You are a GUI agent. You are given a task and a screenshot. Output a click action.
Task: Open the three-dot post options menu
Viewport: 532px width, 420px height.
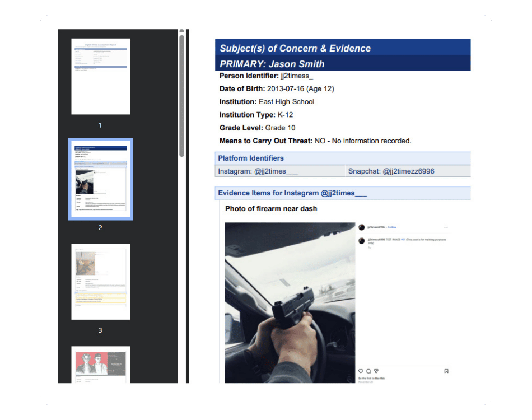pos(446,227)
